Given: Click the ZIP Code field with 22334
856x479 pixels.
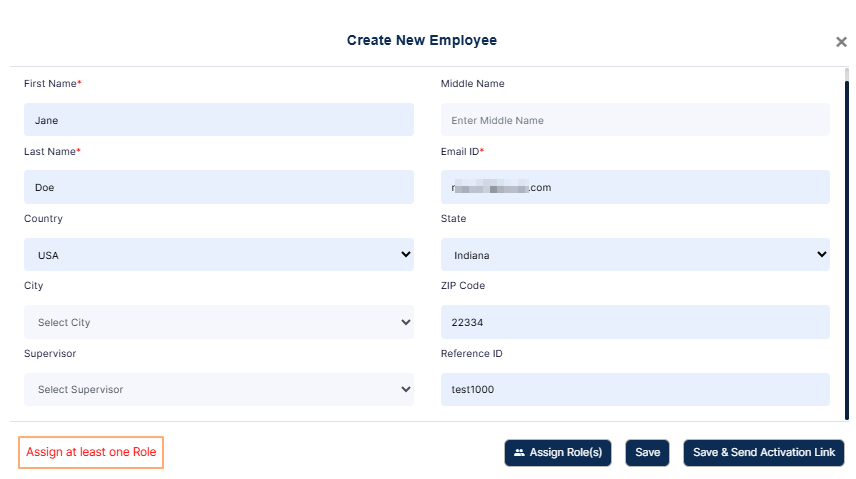Looking at the screenshot, I should pyautogui.click(x=635, y=322).
